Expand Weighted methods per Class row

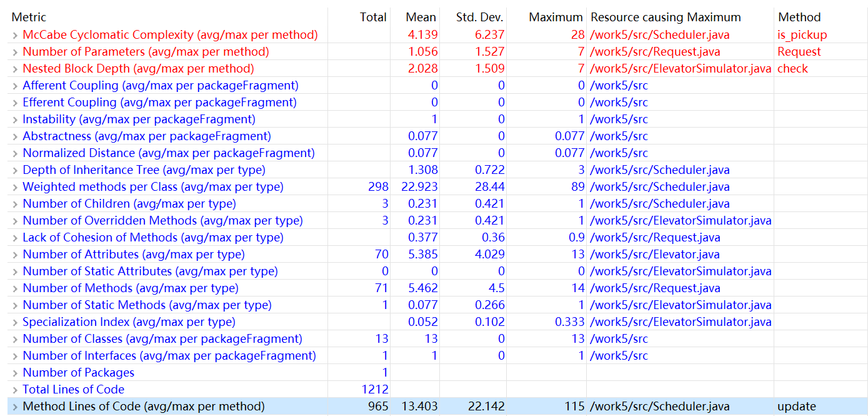(15, 187)
